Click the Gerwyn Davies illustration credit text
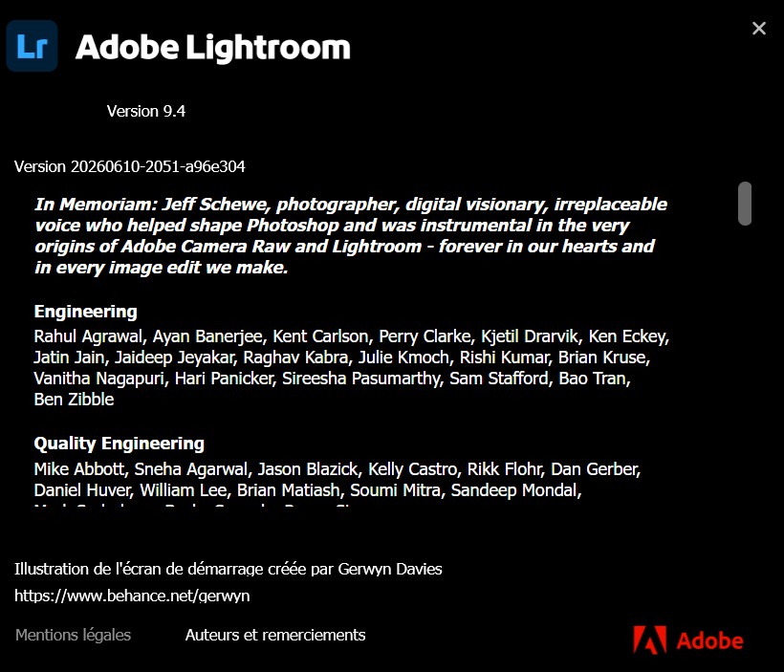The height and width of the screenshot is (672, 784). (228, 569)
